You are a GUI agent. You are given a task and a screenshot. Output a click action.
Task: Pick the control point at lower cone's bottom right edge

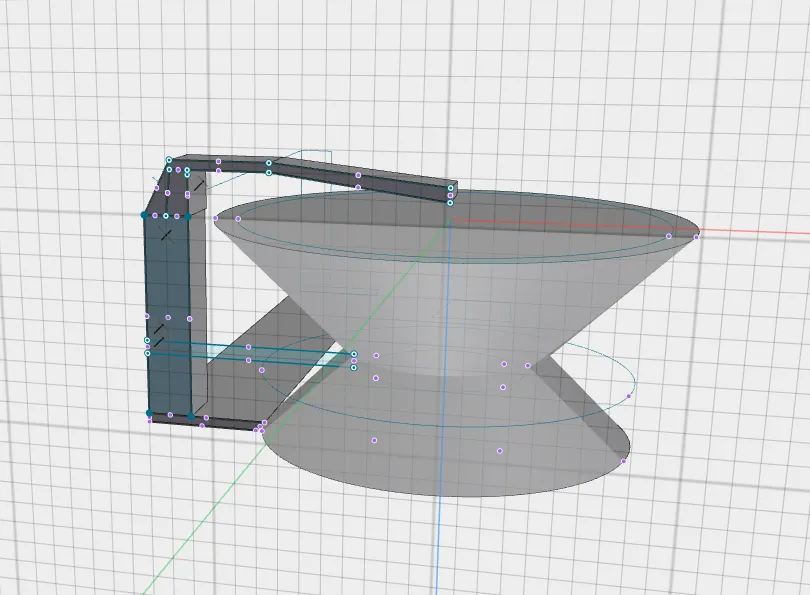coord(624,461)
